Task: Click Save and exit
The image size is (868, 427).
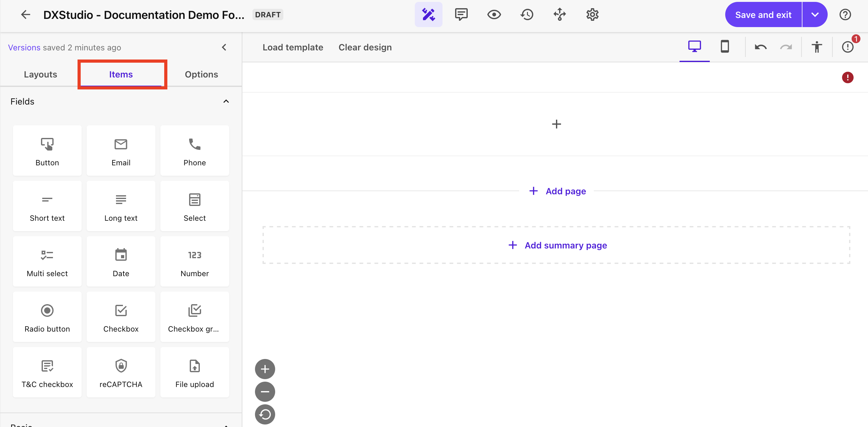Action: click(x=763, y=14)
